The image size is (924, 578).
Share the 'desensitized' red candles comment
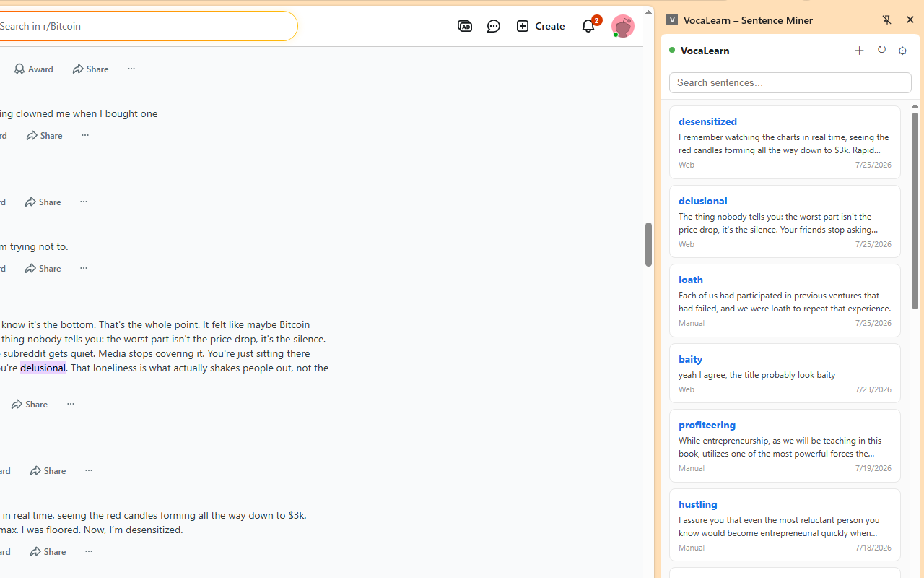[x=48, y=551]
